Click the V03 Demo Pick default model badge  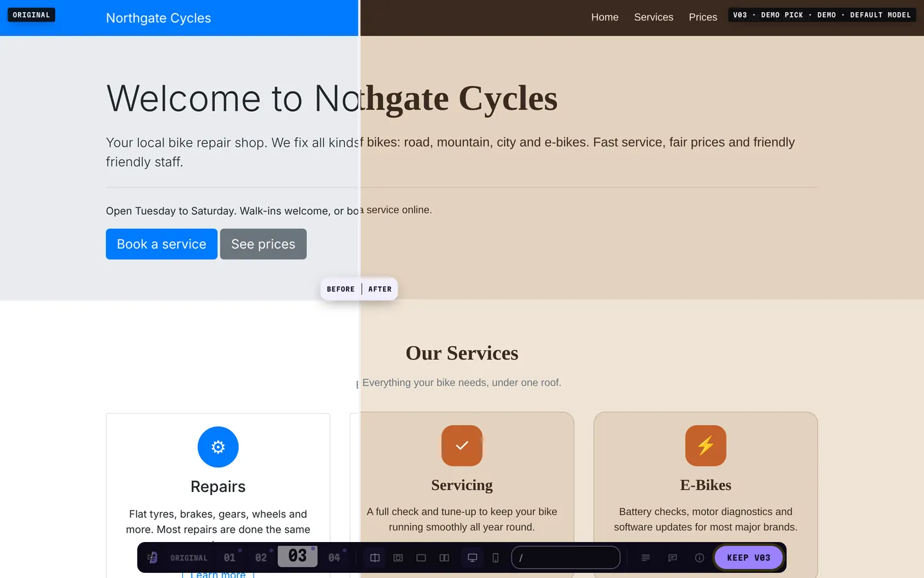[822, 15]
